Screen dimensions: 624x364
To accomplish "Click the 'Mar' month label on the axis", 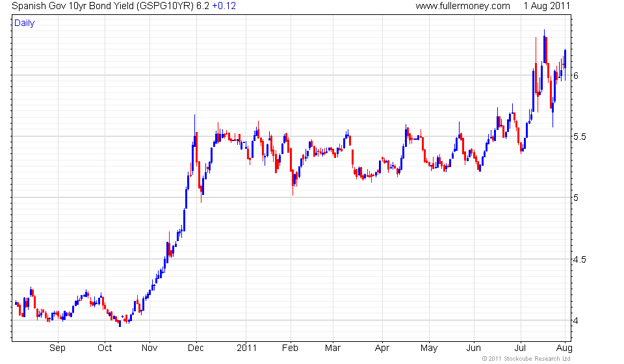I will [x=333, y=348].
